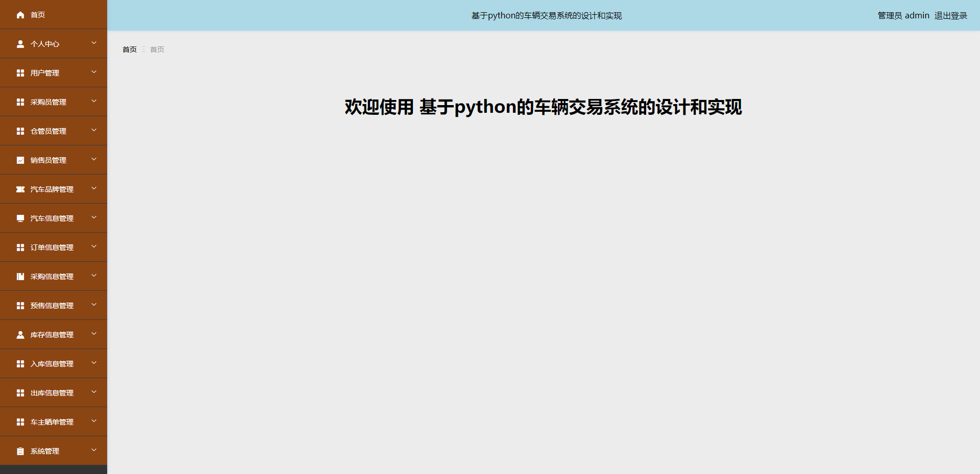Click the 管理员 admin label in header

coord(903,16)
